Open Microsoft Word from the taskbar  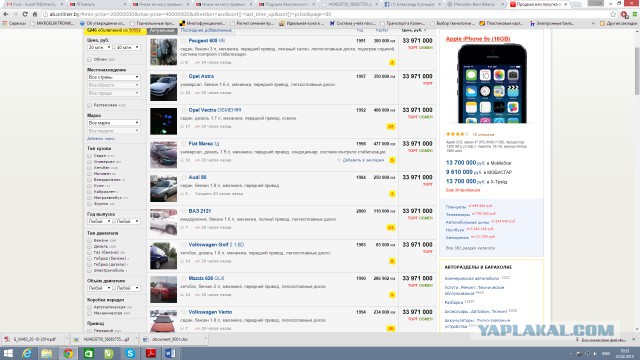tap(170, 353)
